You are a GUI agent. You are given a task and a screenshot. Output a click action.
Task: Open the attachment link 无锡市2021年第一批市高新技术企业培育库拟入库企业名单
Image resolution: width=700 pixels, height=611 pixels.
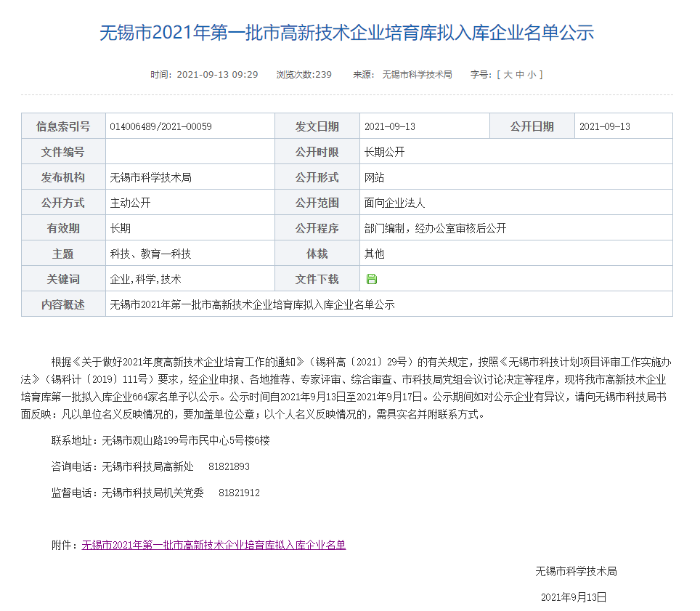click(213, 544)
